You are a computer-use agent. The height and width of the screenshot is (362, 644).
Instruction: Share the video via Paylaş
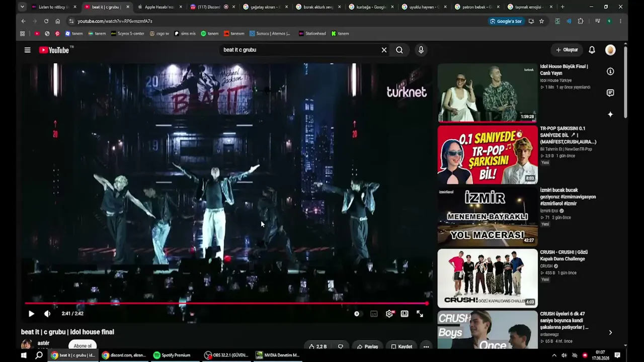point(368,346)
